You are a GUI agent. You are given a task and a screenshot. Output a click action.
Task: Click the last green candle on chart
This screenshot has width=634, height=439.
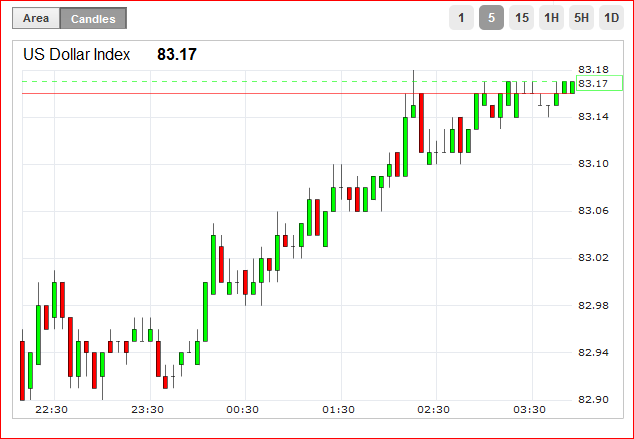pyautogui.click(x=573, y=87)
